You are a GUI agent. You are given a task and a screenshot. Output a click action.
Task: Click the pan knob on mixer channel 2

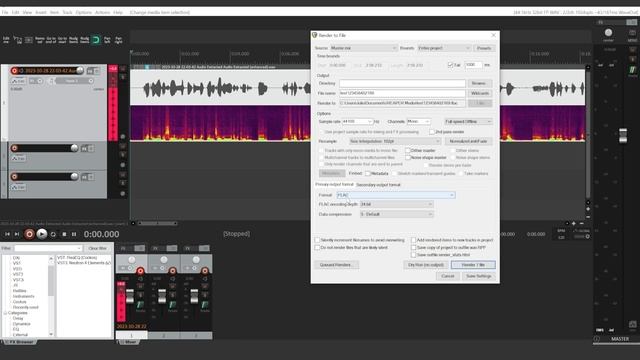click(x=164, y=260)
